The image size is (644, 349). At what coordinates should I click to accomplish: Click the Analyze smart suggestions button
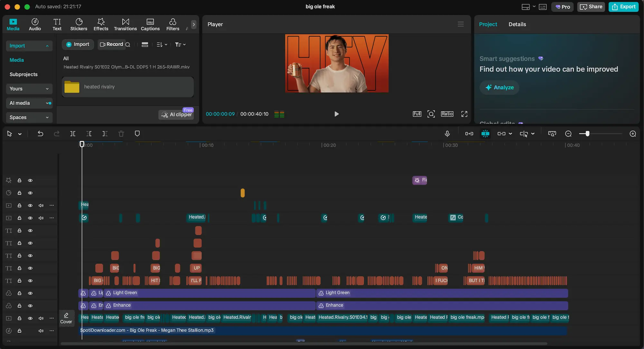click(x=499, y=87)
